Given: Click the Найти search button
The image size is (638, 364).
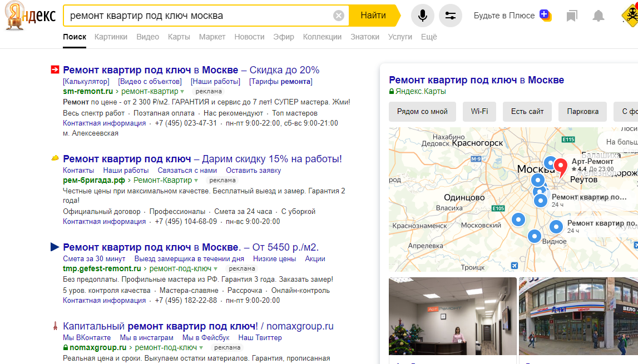Looking at the screenshot, I should [x=374, y=16].
